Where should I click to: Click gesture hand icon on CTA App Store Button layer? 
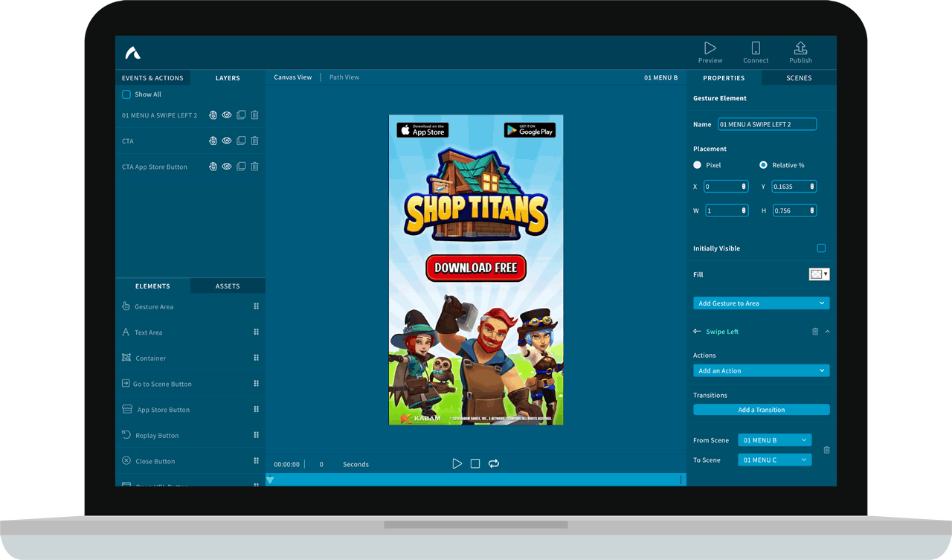click(213, 167)
